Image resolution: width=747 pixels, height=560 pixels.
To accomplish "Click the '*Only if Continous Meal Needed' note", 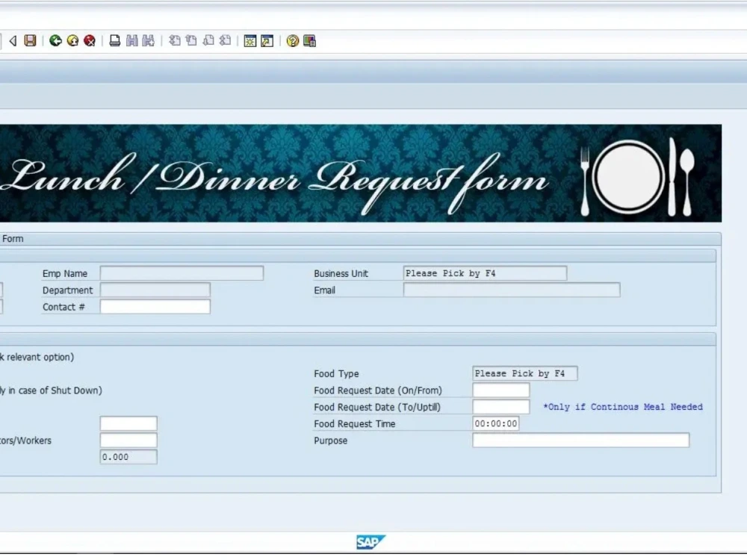I will click(623, 407).
